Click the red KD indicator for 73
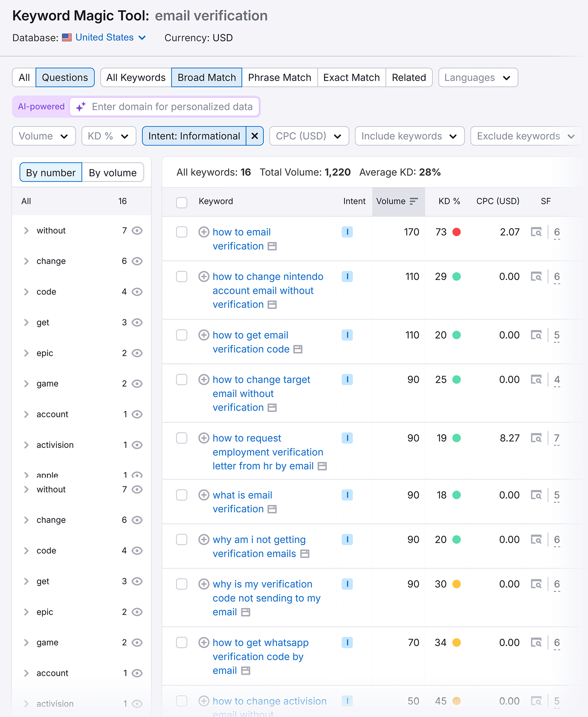588x717 pixels. [456, 232]
